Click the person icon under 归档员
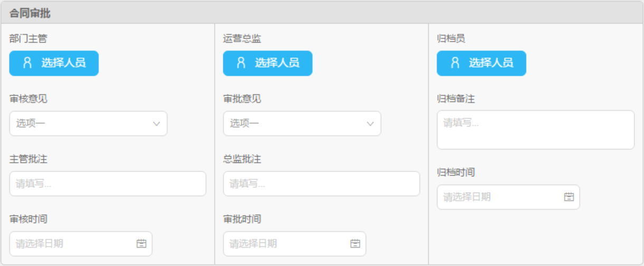644x266 pixels. 455,63
